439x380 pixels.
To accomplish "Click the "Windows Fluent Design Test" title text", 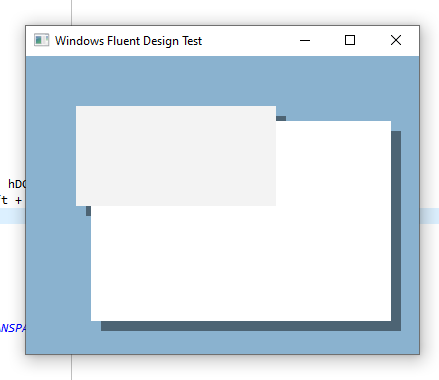I will 128,41.
